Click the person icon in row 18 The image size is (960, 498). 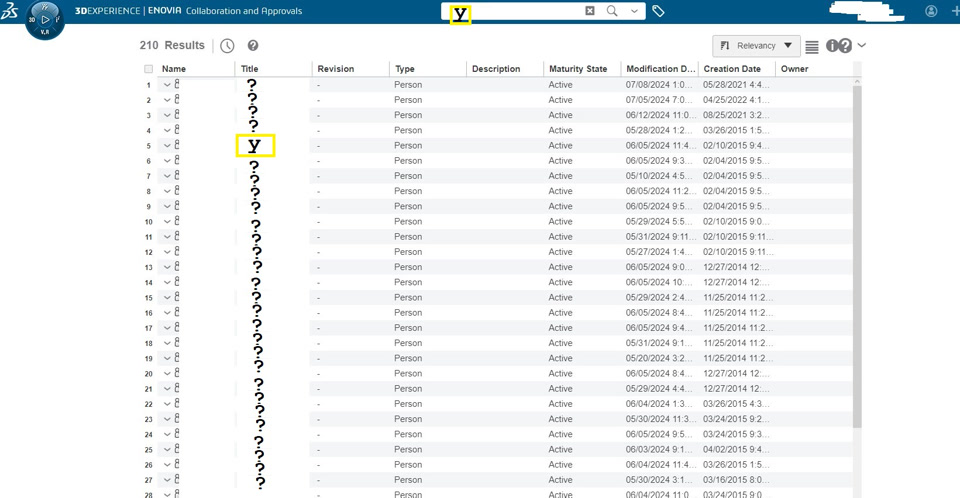tap(178, 342)
